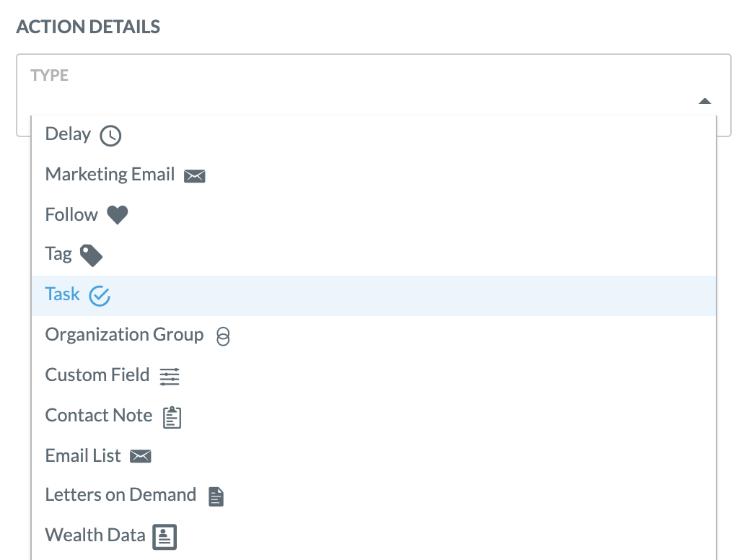Select Marketing Email from the list

374,175
